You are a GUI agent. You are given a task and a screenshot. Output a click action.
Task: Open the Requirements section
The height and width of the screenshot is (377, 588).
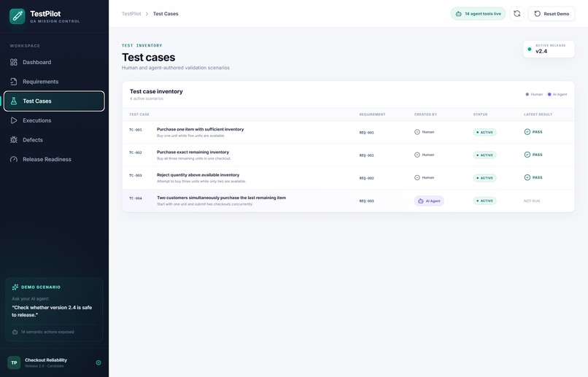(54, 82)
